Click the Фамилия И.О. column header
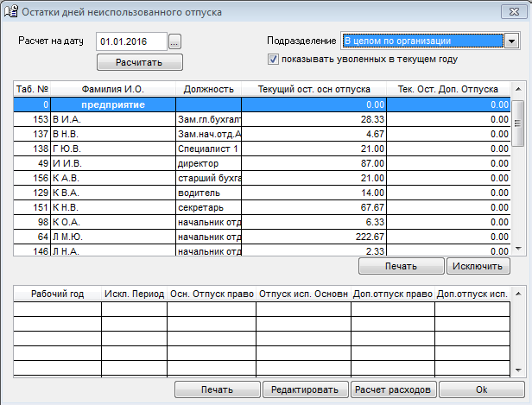The height and width of the screenshot is (405, 532). click(113, 89)
